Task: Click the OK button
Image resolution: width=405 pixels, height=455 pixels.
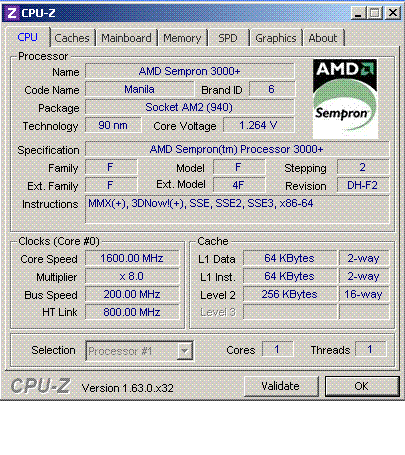Action: click(x=362, y=386)
